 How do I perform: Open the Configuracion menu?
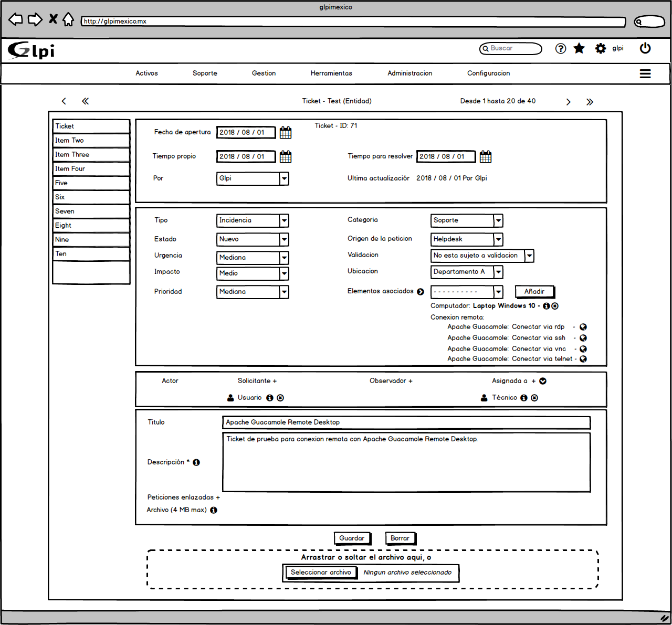pos(489,73)
